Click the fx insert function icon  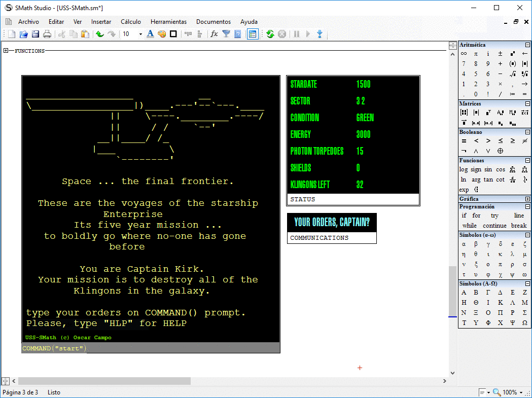click(215, 34)
